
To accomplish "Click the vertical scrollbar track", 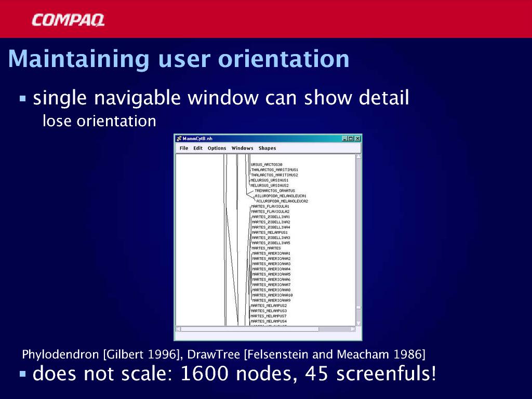I will point(358,234).
